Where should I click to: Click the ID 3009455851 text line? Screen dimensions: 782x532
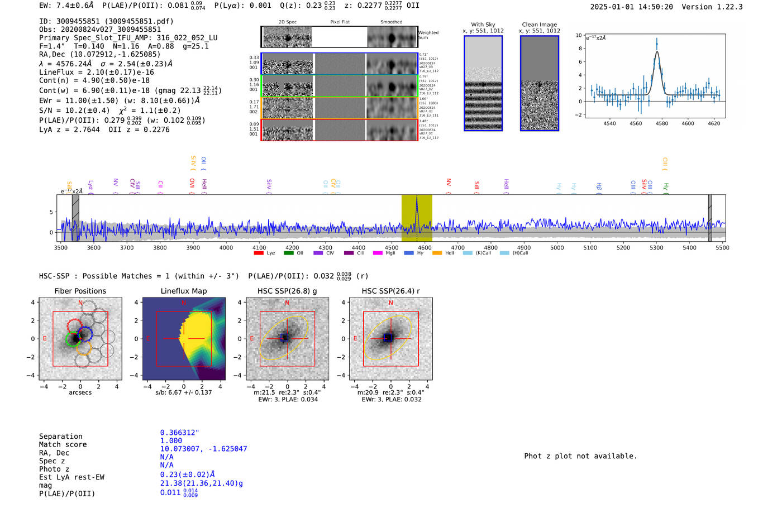pyautogui.click(x=106, y=21)
